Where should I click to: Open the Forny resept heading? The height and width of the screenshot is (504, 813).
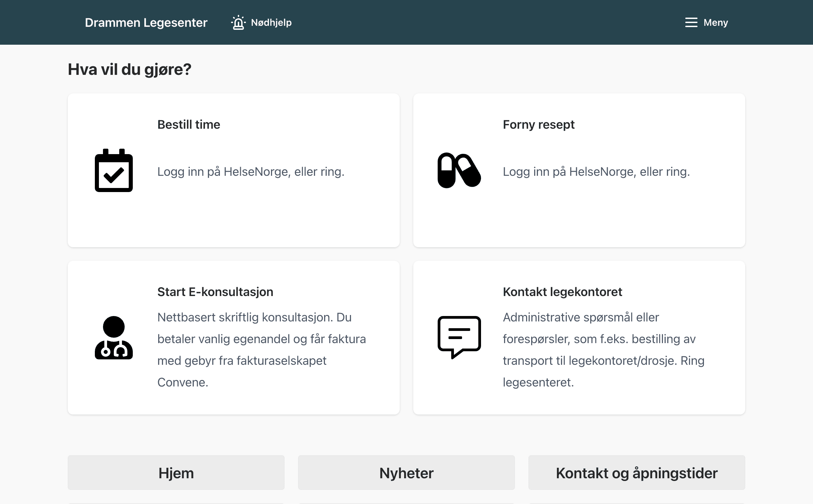click(x=539, y=125)
